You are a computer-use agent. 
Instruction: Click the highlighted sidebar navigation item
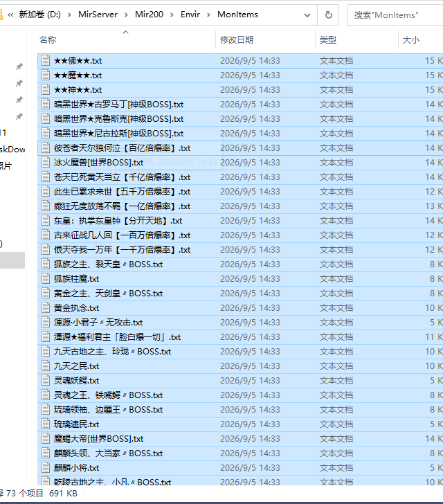tap(12, 260)
